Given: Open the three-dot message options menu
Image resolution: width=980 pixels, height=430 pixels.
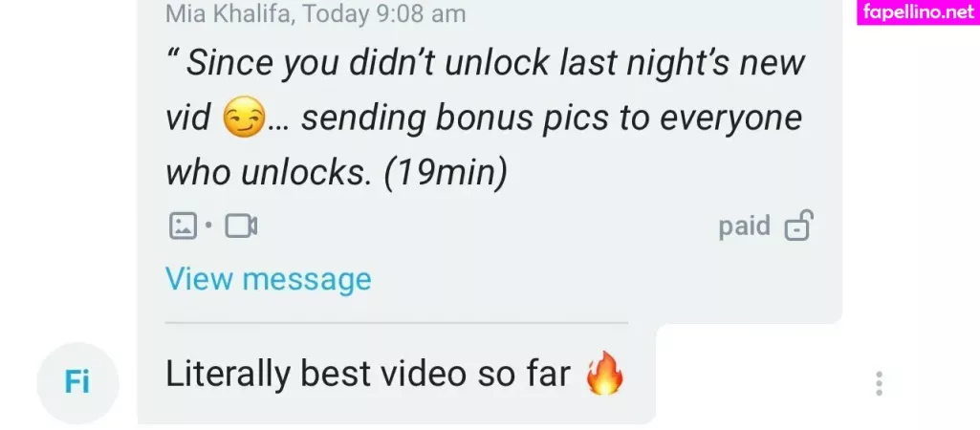Looking at the screenshot, I should (x=879, y=383).
